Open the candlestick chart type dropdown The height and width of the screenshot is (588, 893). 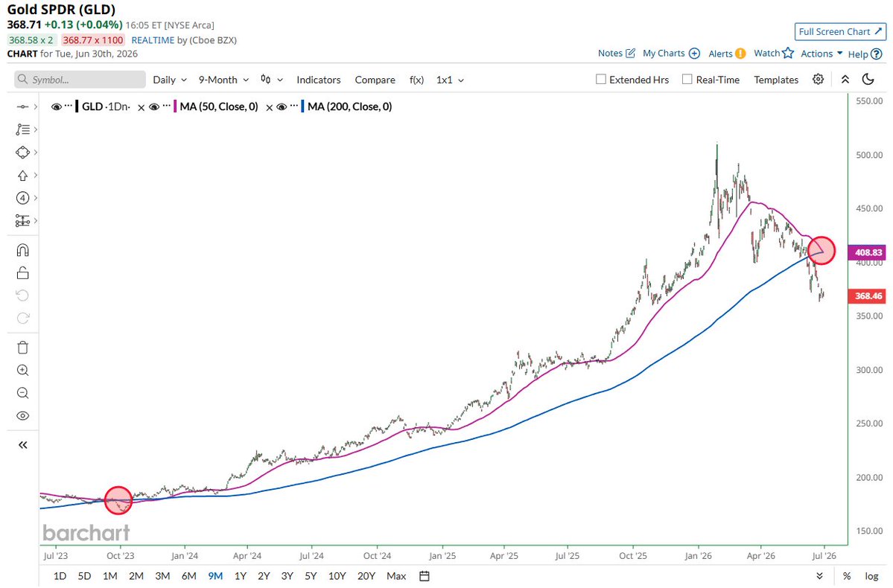pyautogui.click(x=272, y=80)
